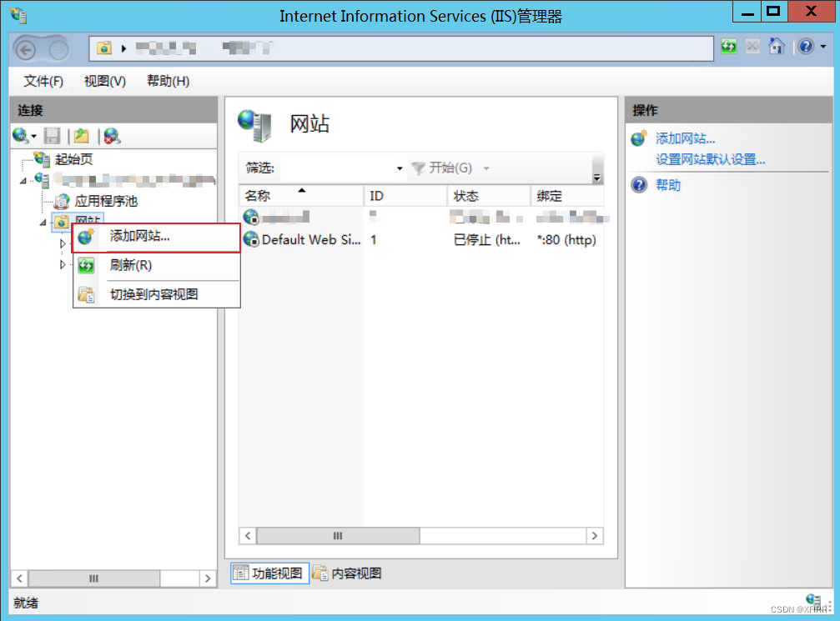Switch to the 功能视图 tab
The image size is (840, 621).
[270, 573]
